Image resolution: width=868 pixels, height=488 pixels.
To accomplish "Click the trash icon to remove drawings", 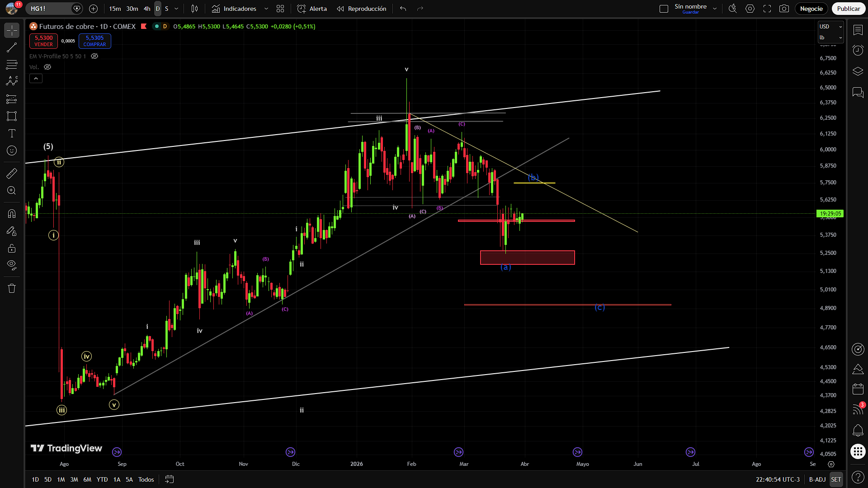I will [x=12, y=288].
